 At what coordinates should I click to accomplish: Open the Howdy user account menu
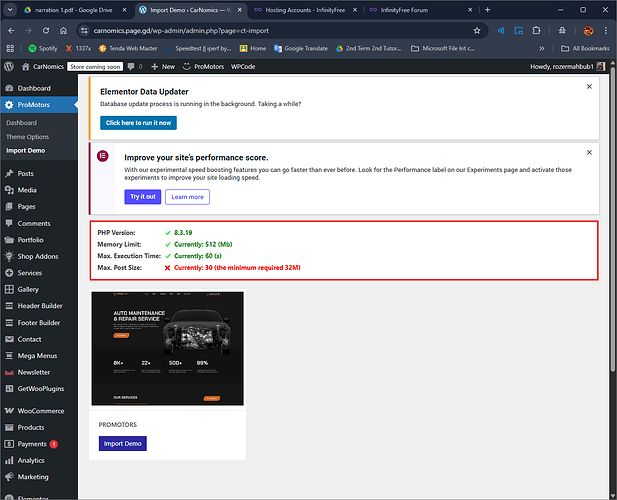tap(565, 66)
